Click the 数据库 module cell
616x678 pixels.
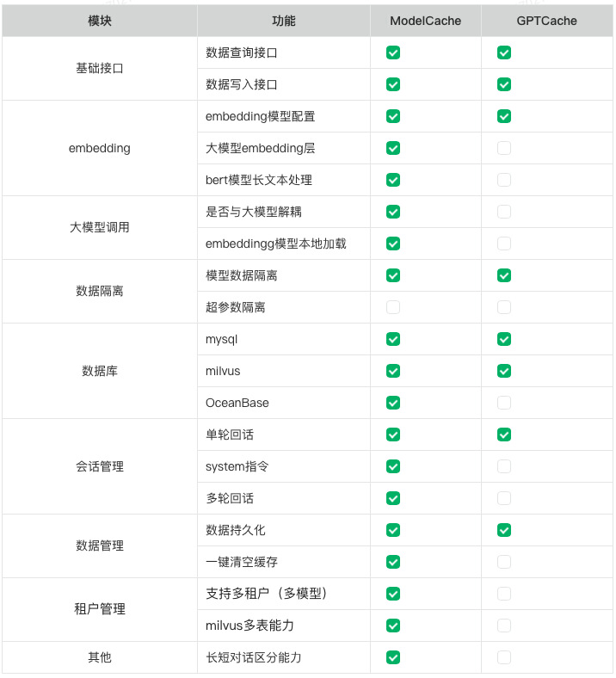100,371
